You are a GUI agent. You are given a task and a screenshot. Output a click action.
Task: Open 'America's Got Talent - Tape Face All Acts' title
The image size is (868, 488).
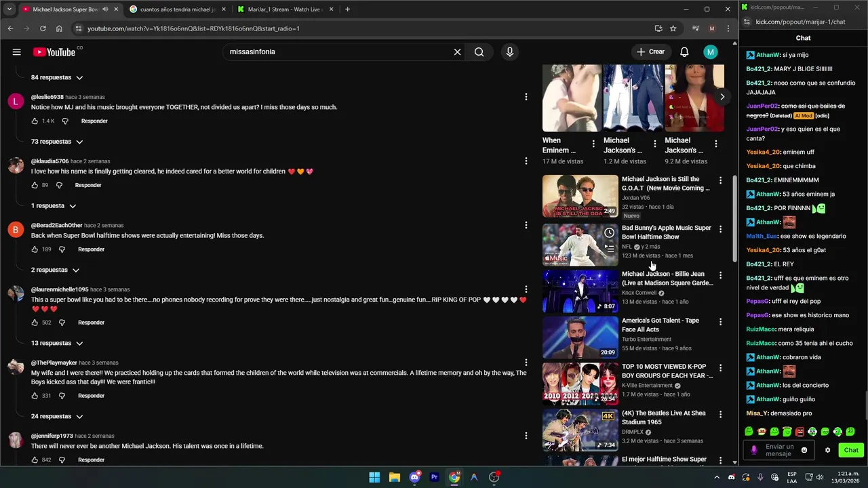point(660,325)
